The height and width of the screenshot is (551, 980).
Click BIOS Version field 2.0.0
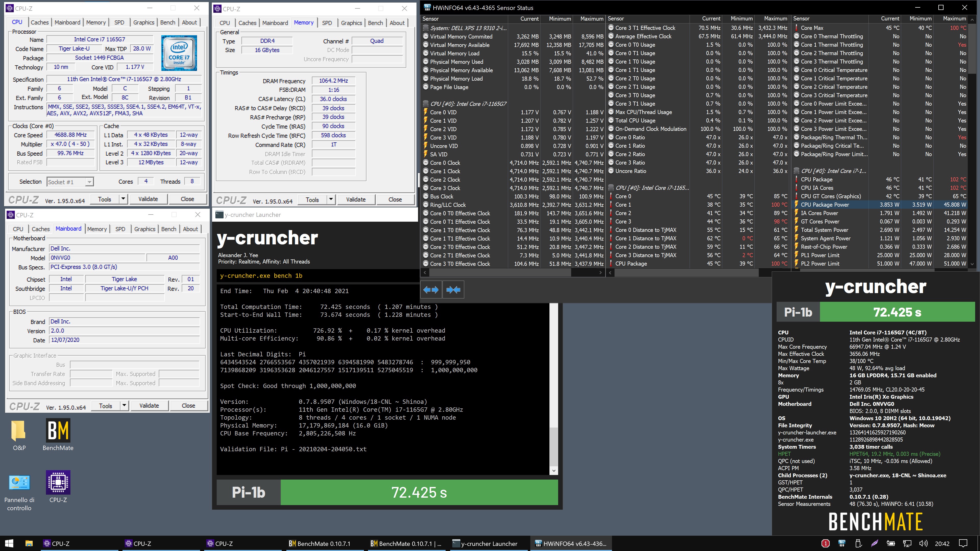pyautogui.click(x=124, y=331)
